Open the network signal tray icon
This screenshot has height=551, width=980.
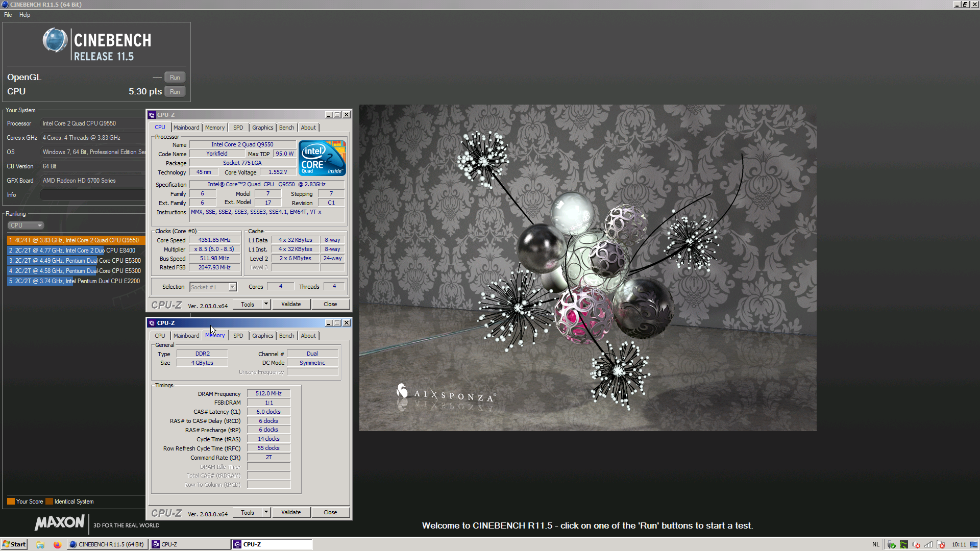pos(928,544)
